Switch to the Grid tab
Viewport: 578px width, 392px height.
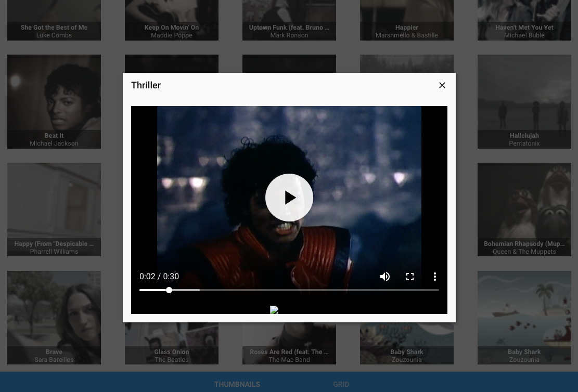tap(341, 384)
